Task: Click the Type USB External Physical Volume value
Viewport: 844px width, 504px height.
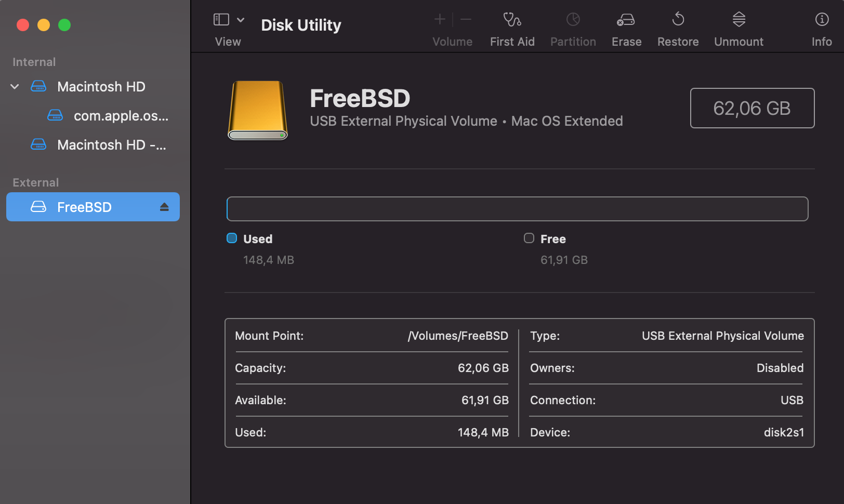Action: (723, 336)
